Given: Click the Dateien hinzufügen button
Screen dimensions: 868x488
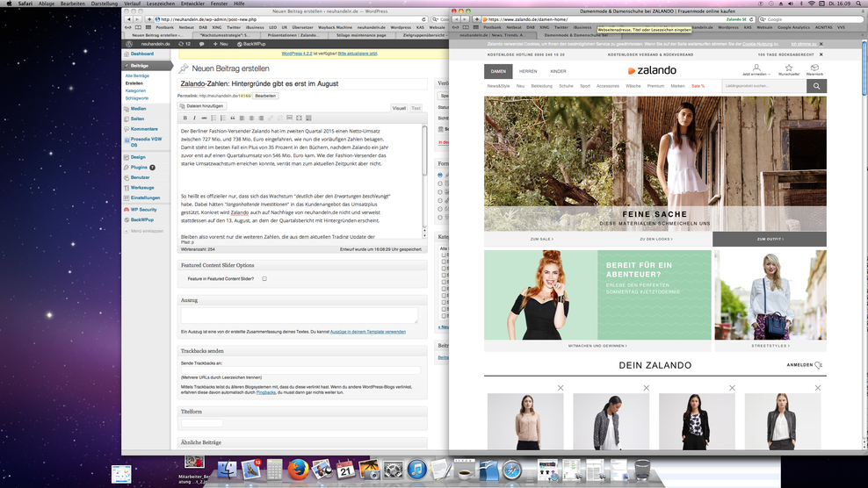Looking at the screenshot, I should coord(201,105).
